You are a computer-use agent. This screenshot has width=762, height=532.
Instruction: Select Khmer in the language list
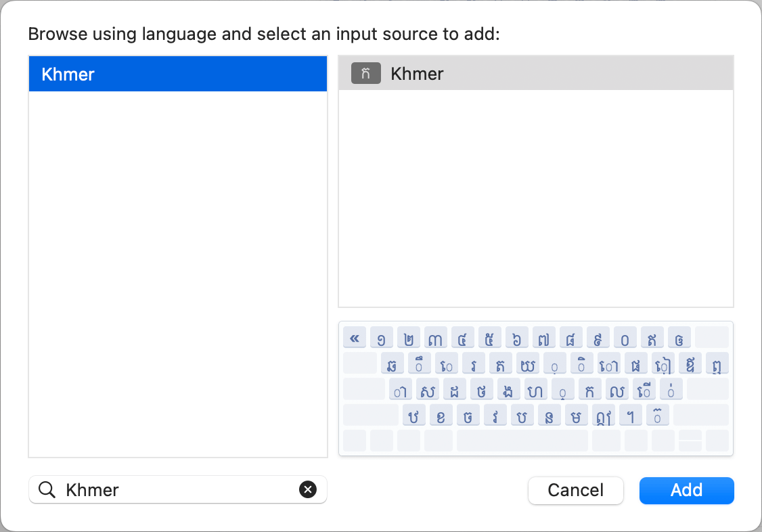177,74
